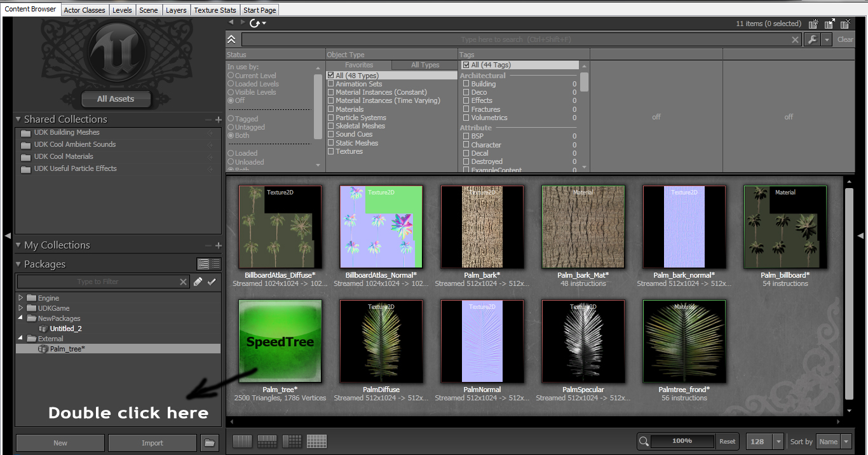
Task: Remove My Collection with minus icon
Action: [x=208, y=245]
